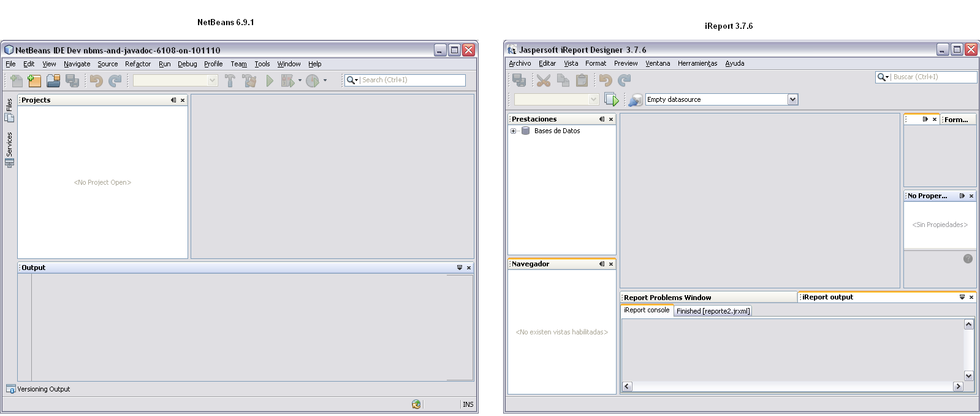
Task: Open Ayuda menu in iReport
Action: click(x=735, y=63)
